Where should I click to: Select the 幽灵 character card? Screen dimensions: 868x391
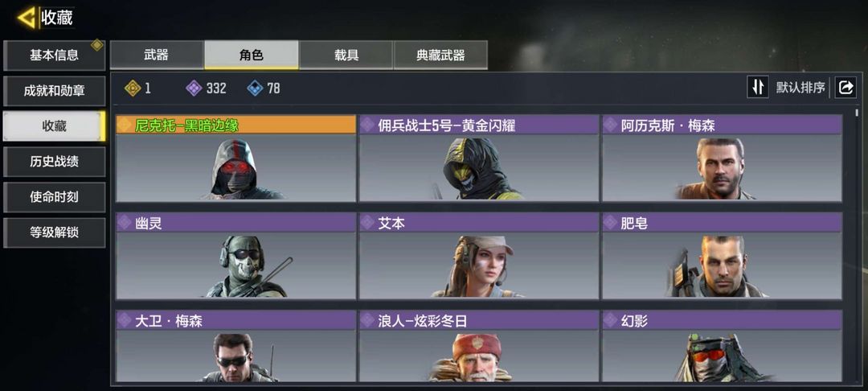[x=235, y=256]
